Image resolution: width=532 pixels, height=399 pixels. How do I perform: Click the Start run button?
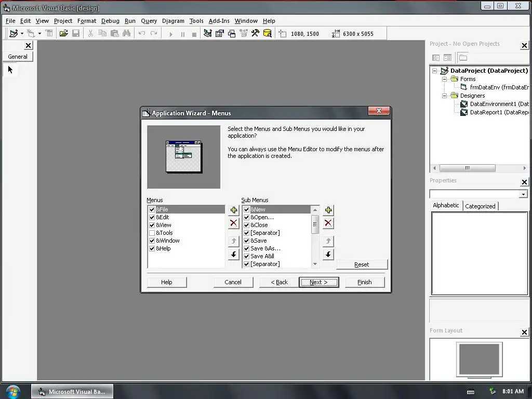(x=171, y=34)
